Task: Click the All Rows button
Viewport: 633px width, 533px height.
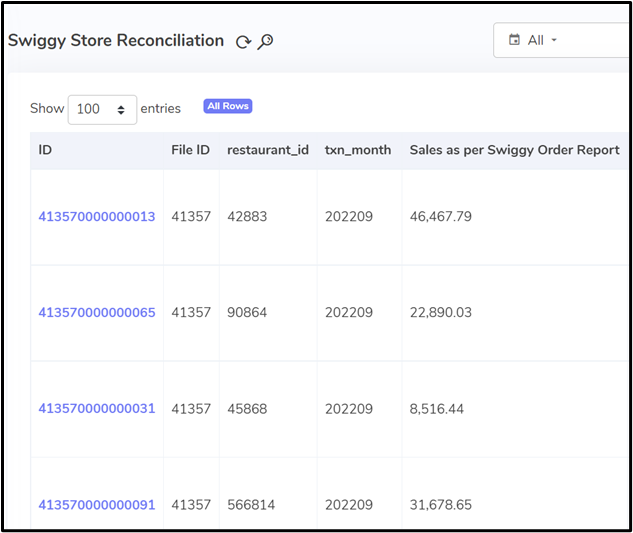Action: pyautogui.click(x=228, y=106)
